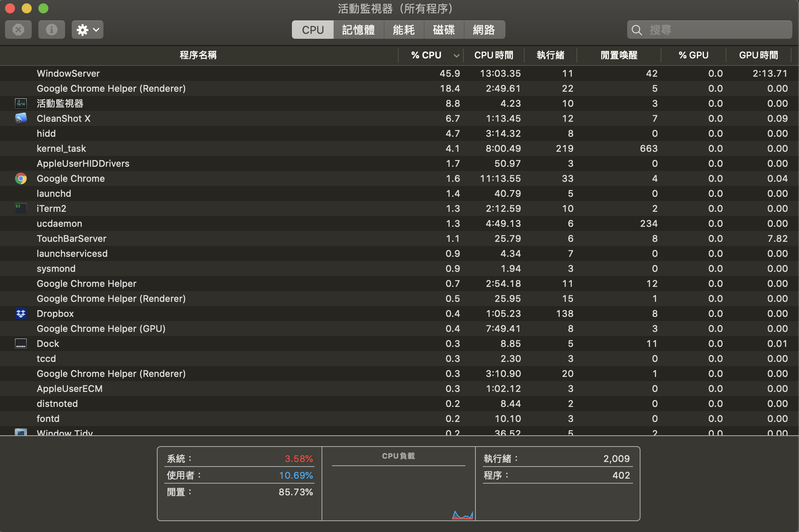Click the quit process (X) toolbar button
The width and height of the screenshot is (799, 532).
pos(18,30)
